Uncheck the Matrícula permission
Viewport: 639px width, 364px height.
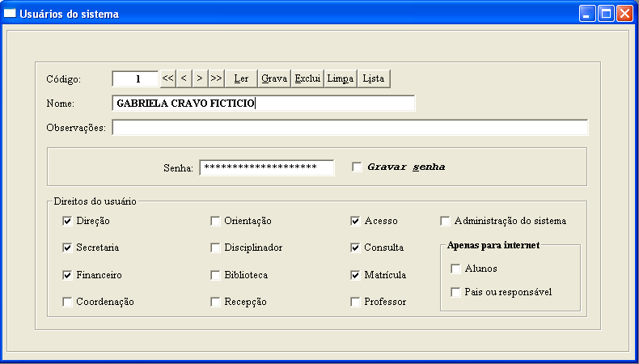[355, 275]
